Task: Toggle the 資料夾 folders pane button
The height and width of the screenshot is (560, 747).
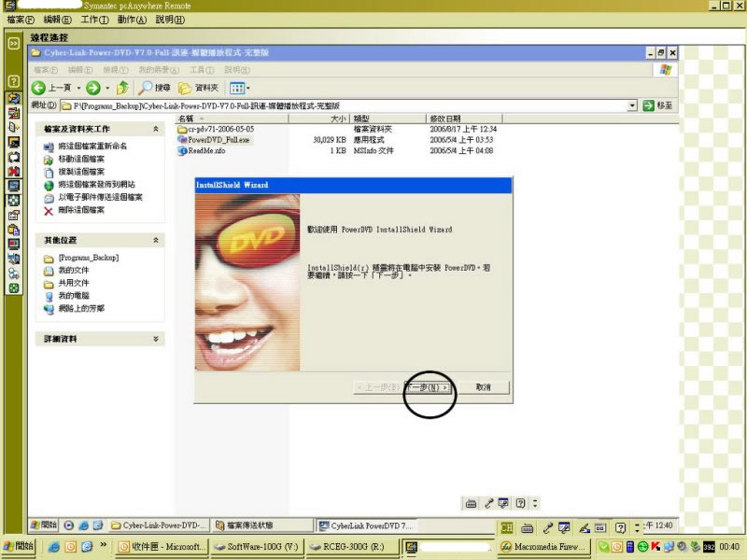Action: pyautogui.click(x=198, y=88)
